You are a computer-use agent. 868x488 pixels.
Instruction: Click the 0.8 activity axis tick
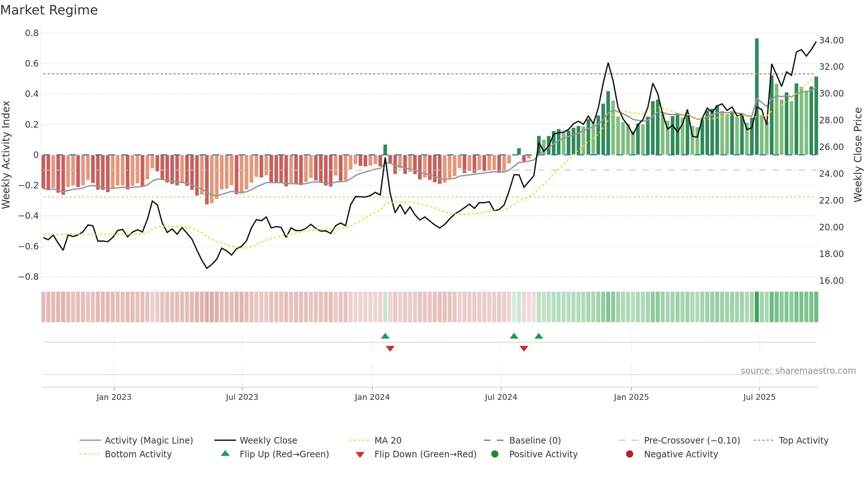[x=32, y=33]
